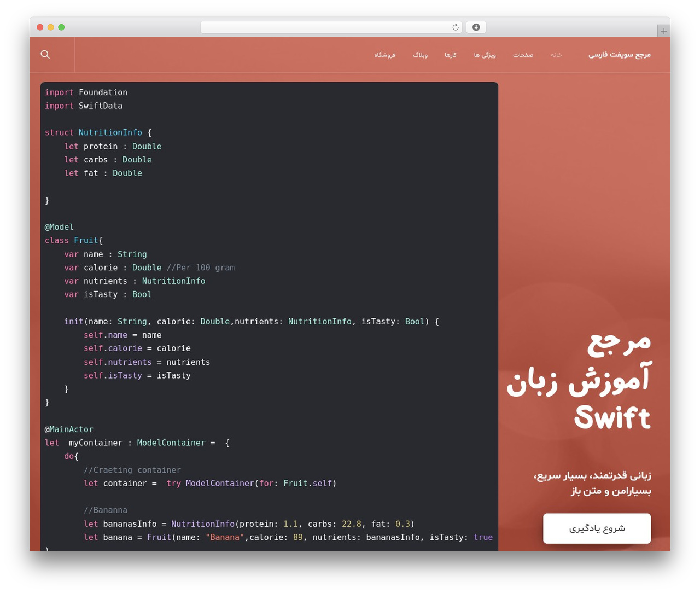The height and width of the screenshot is (593, 700).
Task: Click the '//Bananna' comment
Action: coord(106,510)
